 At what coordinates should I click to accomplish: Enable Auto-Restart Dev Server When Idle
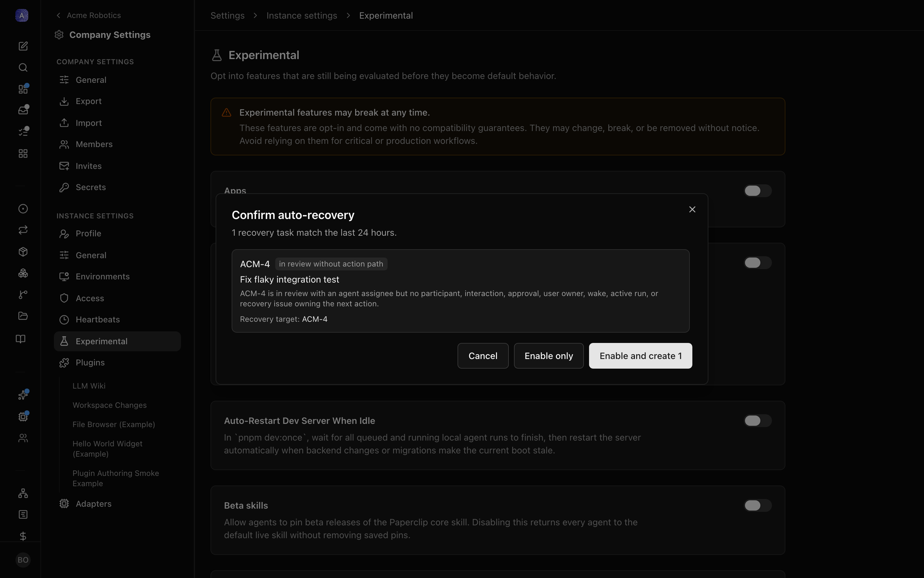757,421
